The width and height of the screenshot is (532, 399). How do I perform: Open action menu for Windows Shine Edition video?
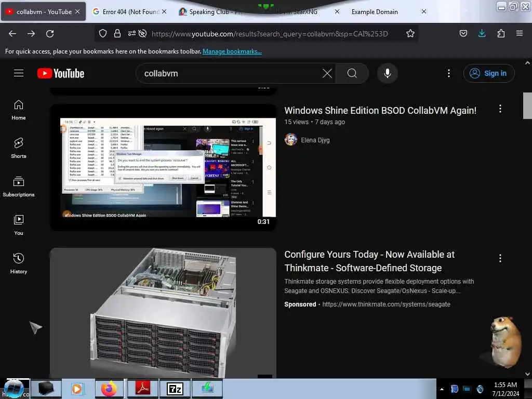[500, 109]
